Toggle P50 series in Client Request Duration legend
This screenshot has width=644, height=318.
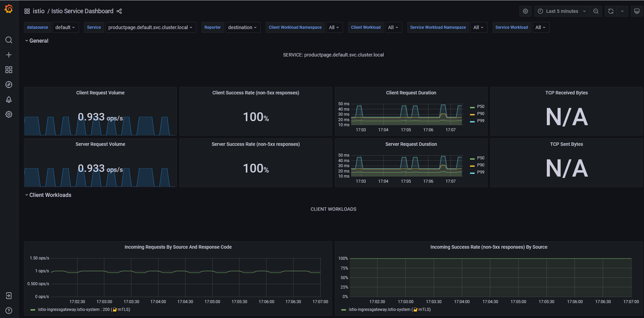(x=480, y=107)
